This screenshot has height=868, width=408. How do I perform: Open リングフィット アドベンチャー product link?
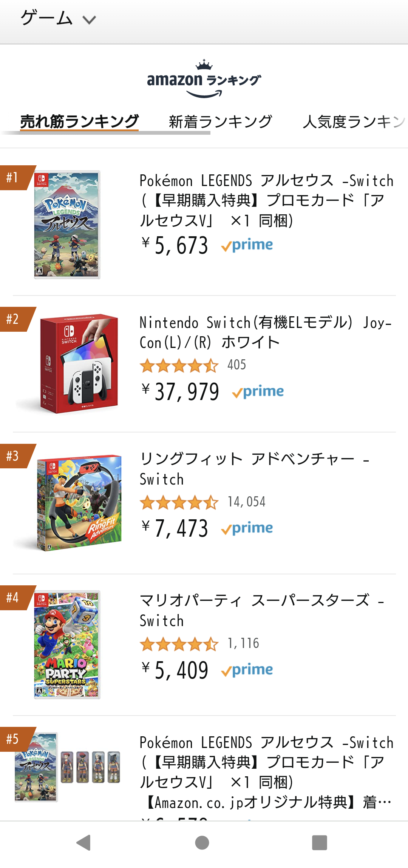254,469
